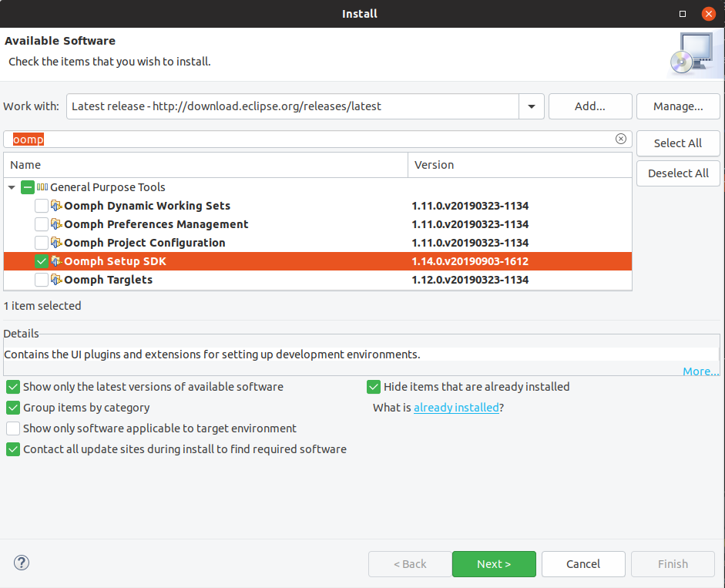Proceed with the Next > button

[494, 564]
